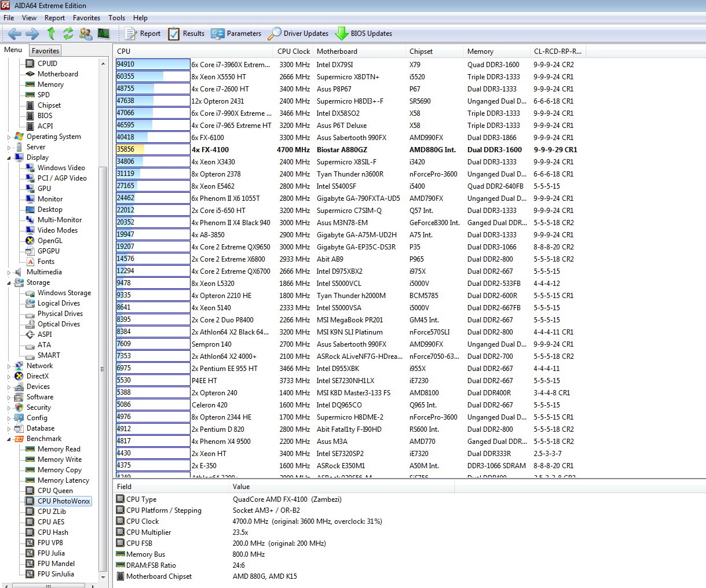Image resolution: width=706 pixels, height=588 pixels.
Task: Select the FPU Julia benchmark icon
Action: point(30,553)
